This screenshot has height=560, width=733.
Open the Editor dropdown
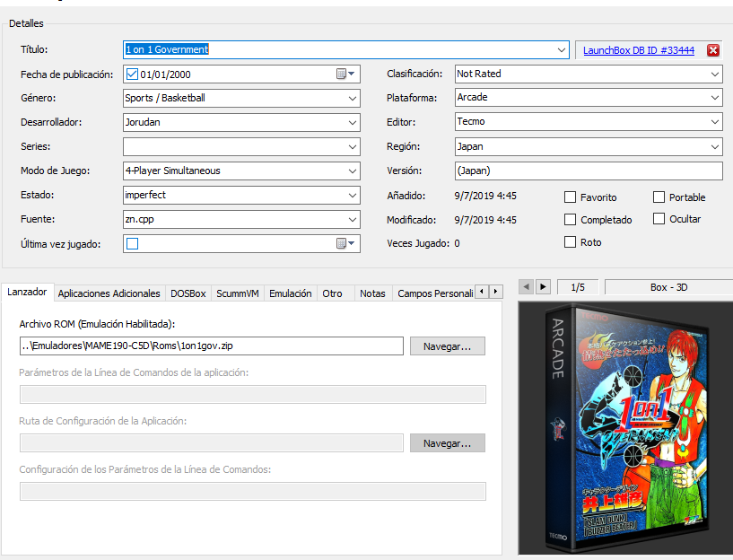[x=715, y=121]
